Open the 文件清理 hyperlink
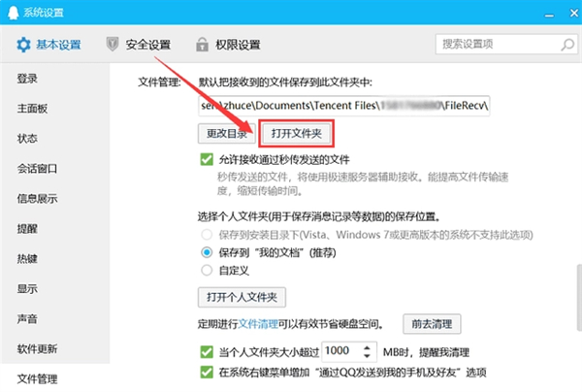This screenshot has width=582, height=392. [x=260, y=323]
